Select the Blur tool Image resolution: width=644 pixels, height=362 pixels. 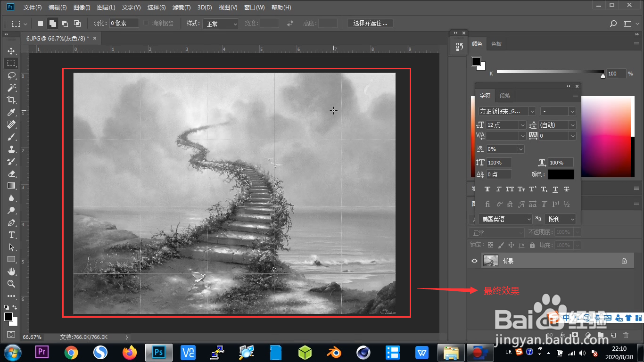click(11, 198)
